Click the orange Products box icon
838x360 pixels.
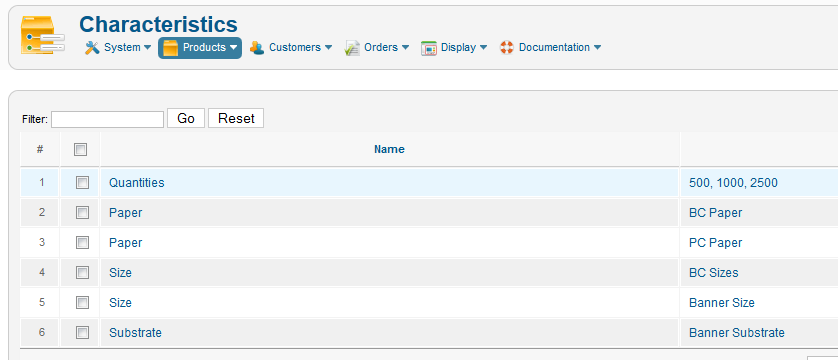pos(170,48)
